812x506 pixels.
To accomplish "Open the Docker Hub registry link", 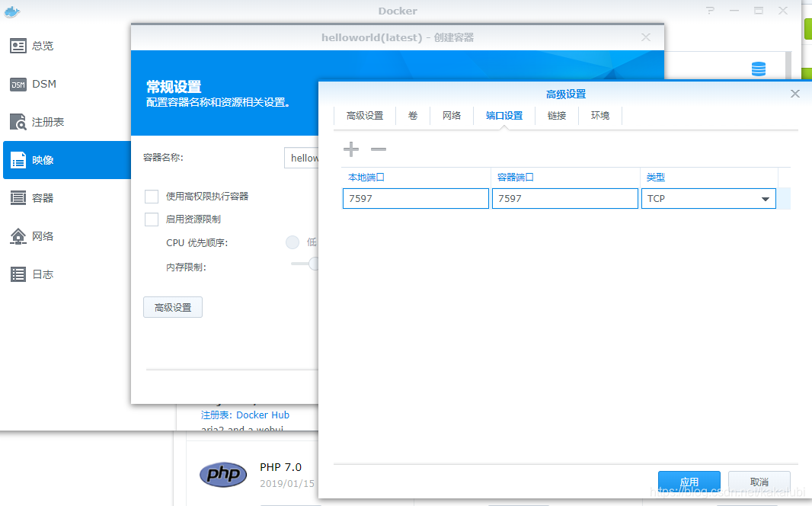I will 263,415.
